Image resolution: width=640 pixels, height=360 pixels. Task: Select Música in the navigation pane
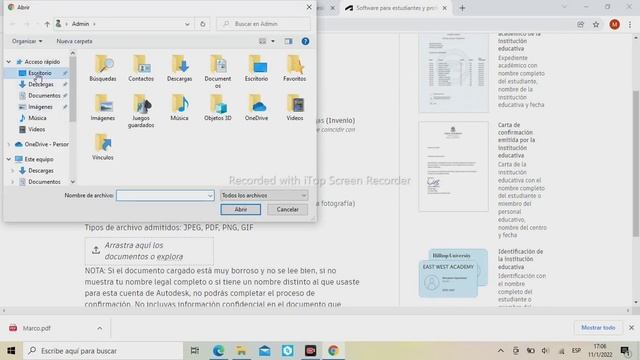(x=37, y=118)
